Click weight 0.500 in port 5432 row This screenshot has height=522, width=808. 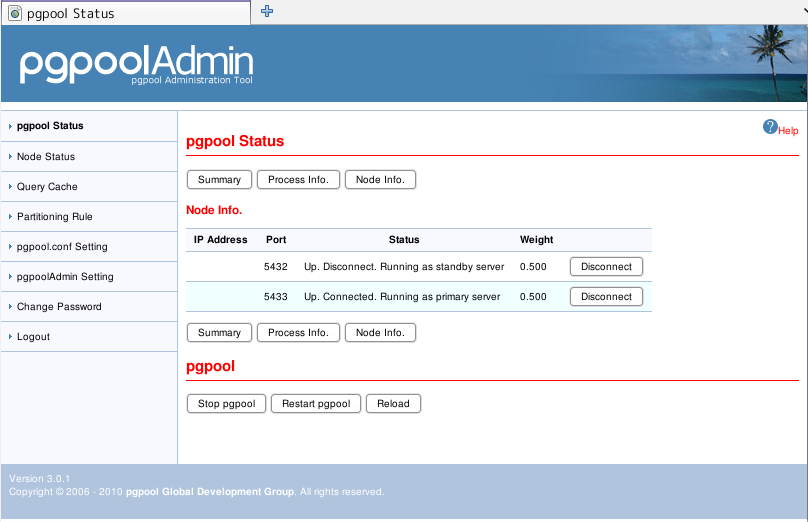tap(533, 266)
